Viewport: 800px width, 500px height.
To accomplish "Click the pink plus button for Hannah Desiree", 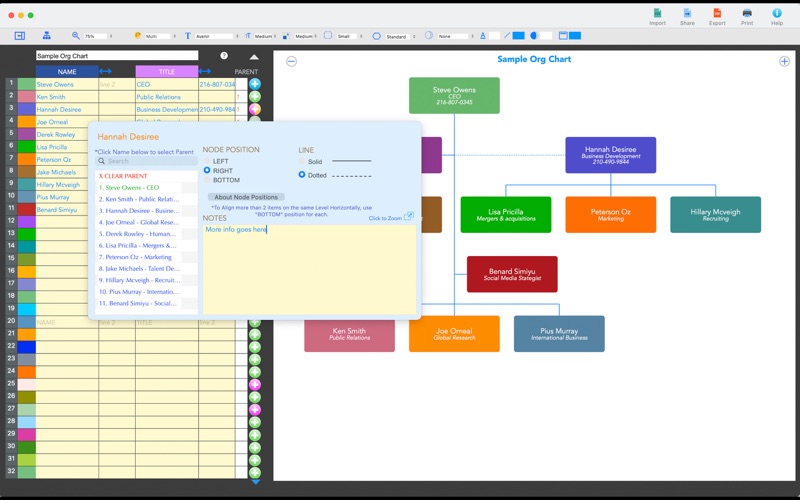I will coord(255,109).
